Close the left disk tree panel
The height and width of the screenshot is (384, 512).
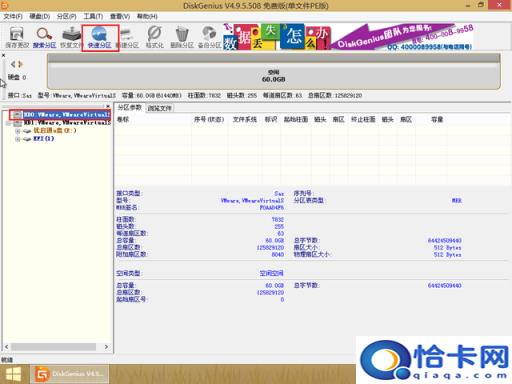click(x=108, y=106)
